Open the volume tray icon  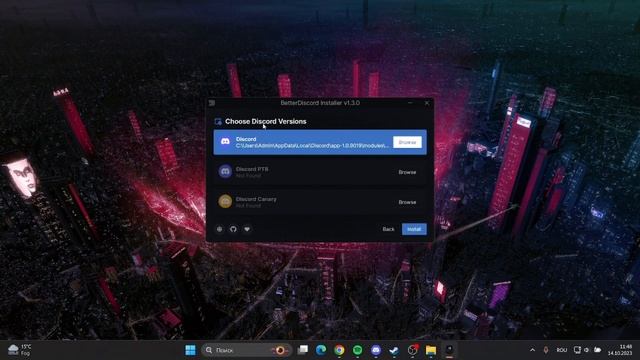pyautogui.click(x=587, y=350)
